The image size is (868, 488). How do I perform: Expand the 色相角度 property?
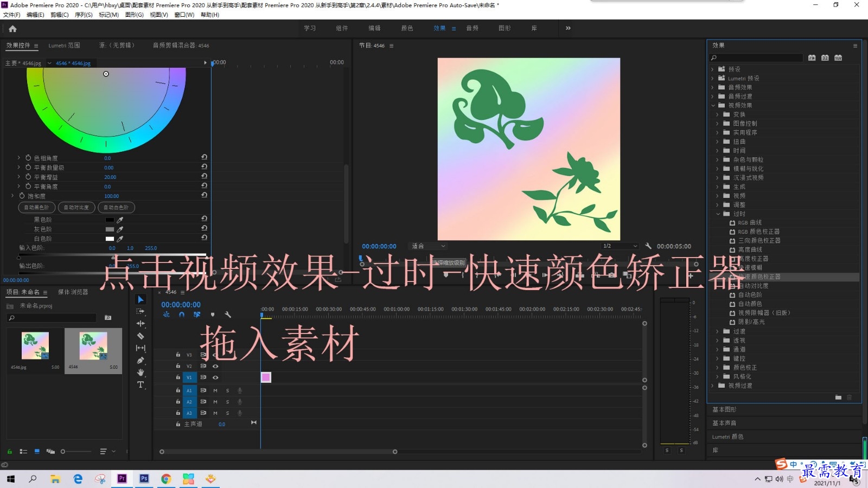pos(18,158)
